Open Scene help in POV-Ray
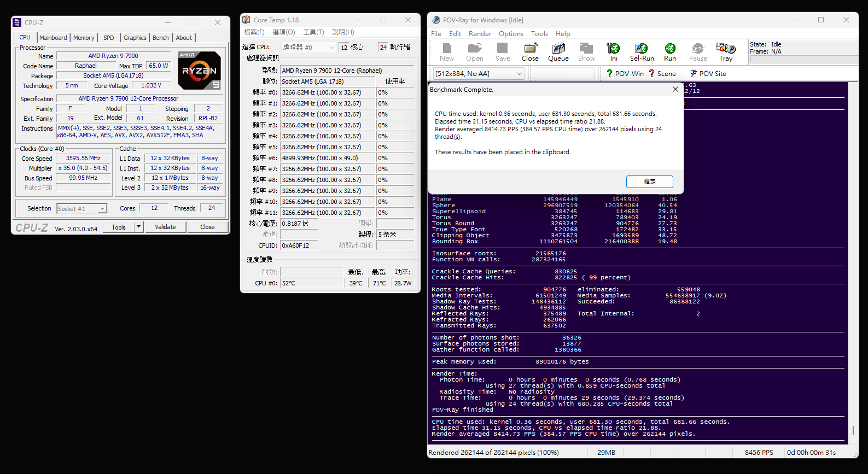 662,74
